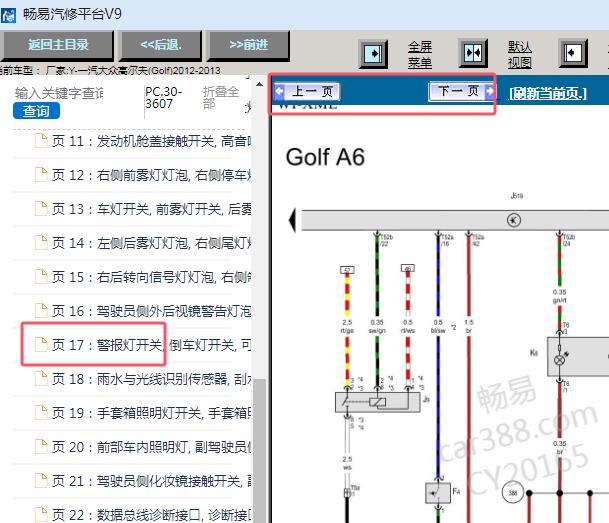Go to previous page with 上一页
The image size is (609, 523).
(x=310, y=92)
